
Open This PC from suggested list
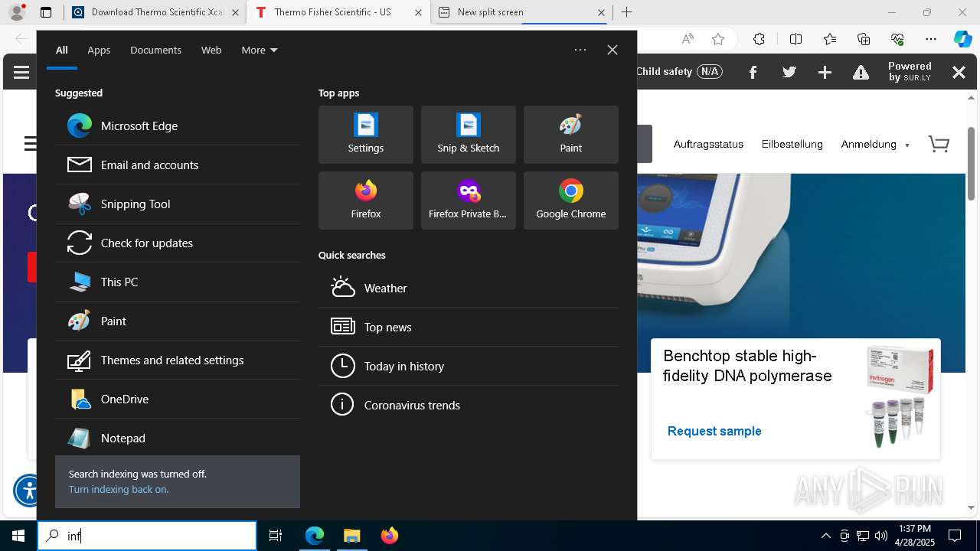pos(178,282)
